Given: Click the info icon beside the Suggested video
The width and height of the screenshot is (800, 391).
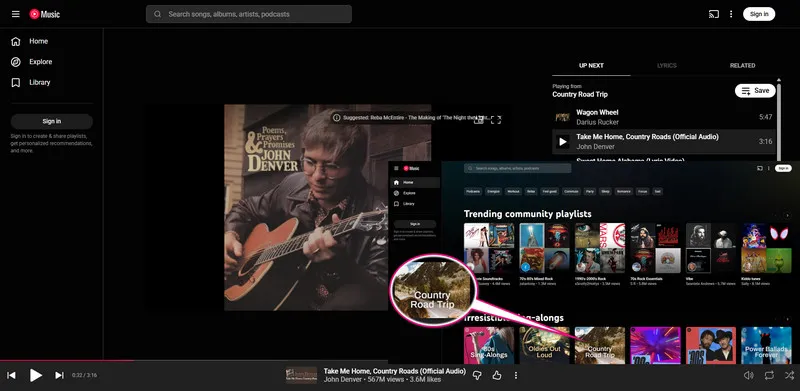Looking at the screenshot, I should point(336,117).
